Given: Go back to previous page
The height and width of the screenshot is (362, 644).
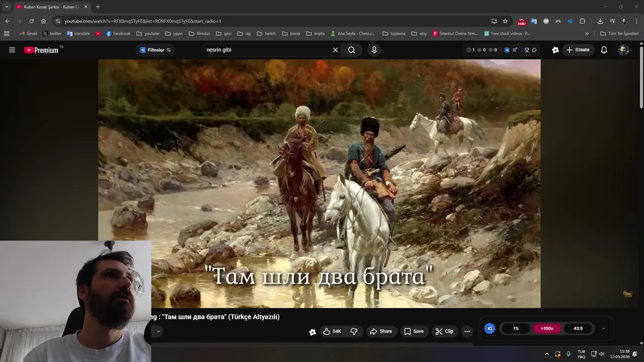Looking at the screenshot, I should pos(7,21).
